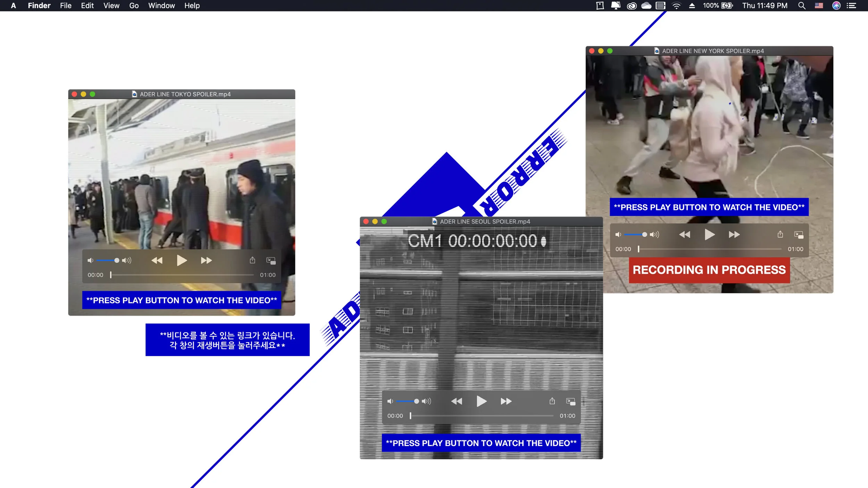868x488 pixels.
Task: Enable picture-in-picture on Seoul video
Action: (570, 401)
